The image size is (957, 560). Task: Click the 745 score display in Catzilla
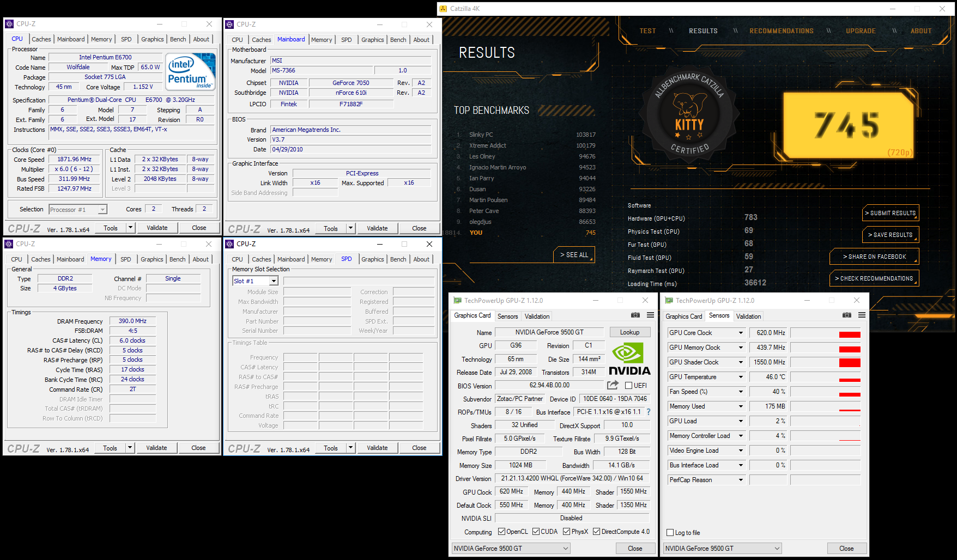pyautogui.click(x=847, y=124)
